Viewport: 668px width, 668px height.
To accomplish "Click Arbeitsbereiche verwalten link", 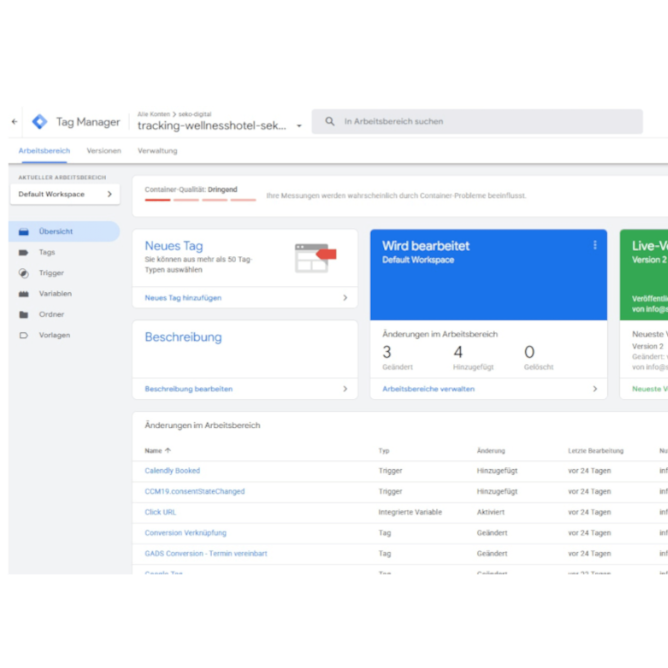I will point(428,389).
